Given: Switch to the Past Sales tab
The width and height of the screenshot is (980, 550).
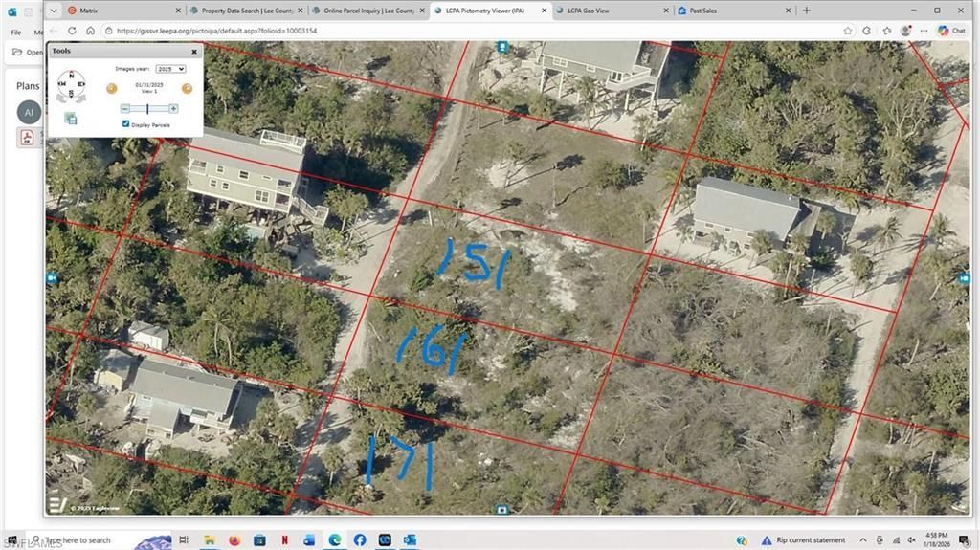Looking at the screenshot, I should click(x=728, y=11).
